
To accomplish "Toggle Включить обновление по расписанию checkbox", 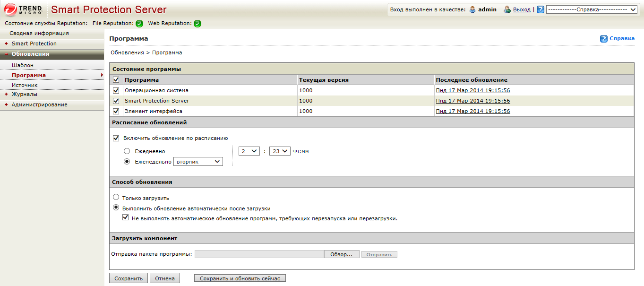I will 116,139.
